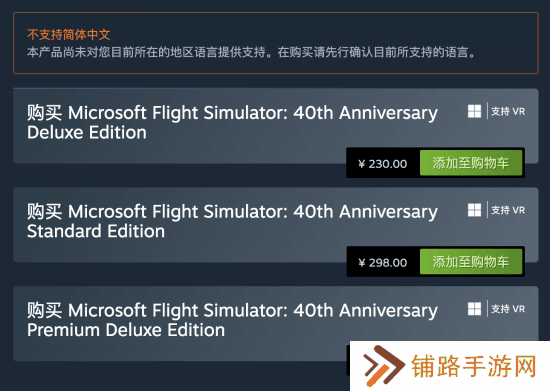Click the 不支持简体中文 warning heading
Image resolution: width=550 pixels, height=391 pixels.
pyautogui.click(x=69, y=35)
